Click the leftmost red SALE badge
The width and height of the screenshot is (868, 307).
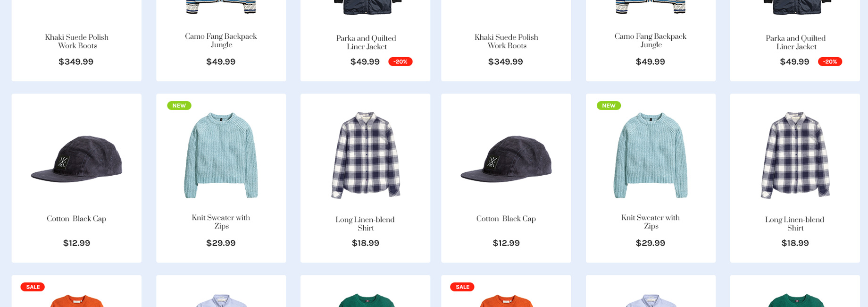(33, 287)
